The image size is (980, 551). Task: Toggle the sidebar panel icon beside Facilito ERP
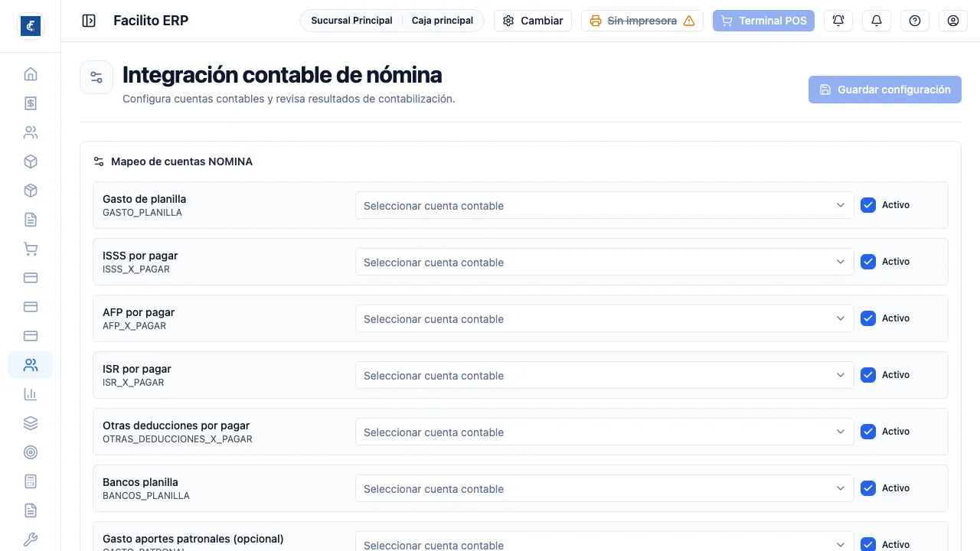tap(89, 21)
